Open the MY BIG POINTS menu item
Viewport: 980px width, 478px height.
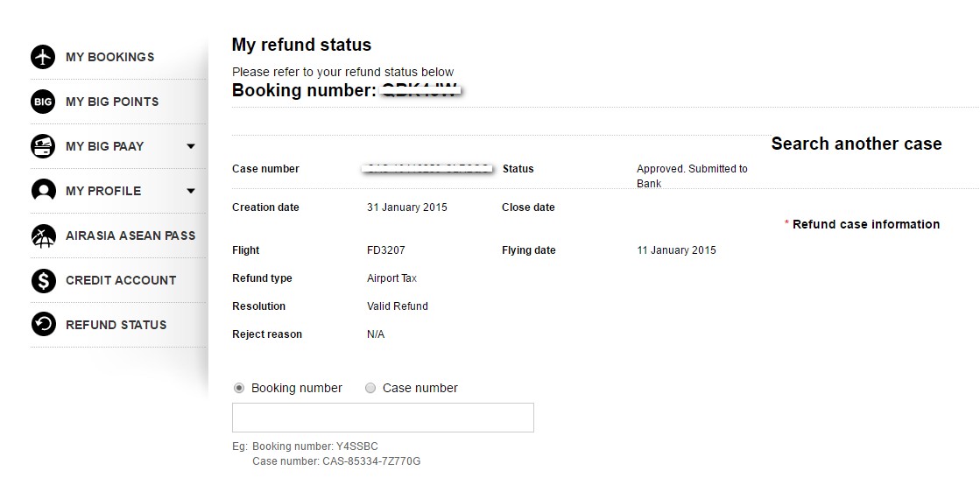(112, 102)
